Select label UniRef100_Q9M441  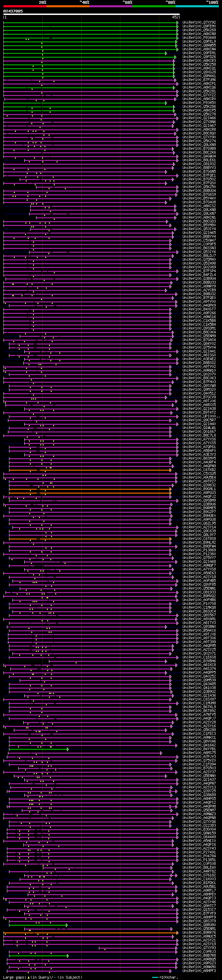point(199,76)
